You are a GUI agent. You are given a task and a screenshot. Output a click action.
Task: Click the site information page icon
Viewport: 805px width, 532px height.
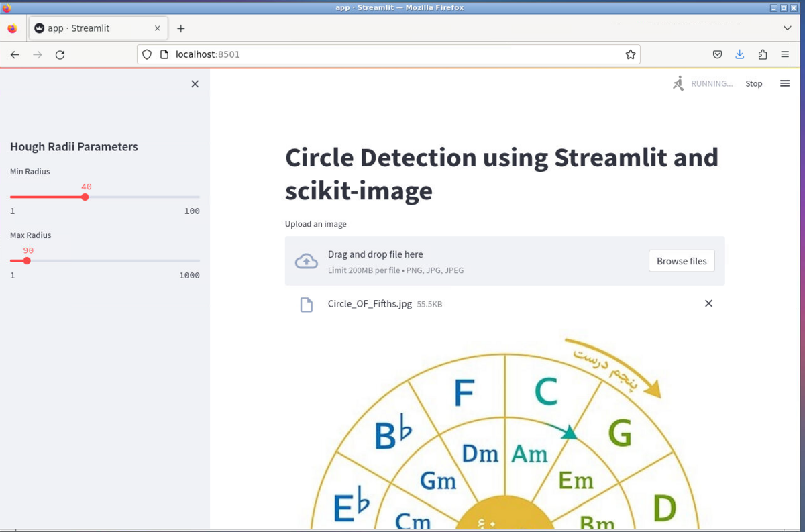[164, 54]
